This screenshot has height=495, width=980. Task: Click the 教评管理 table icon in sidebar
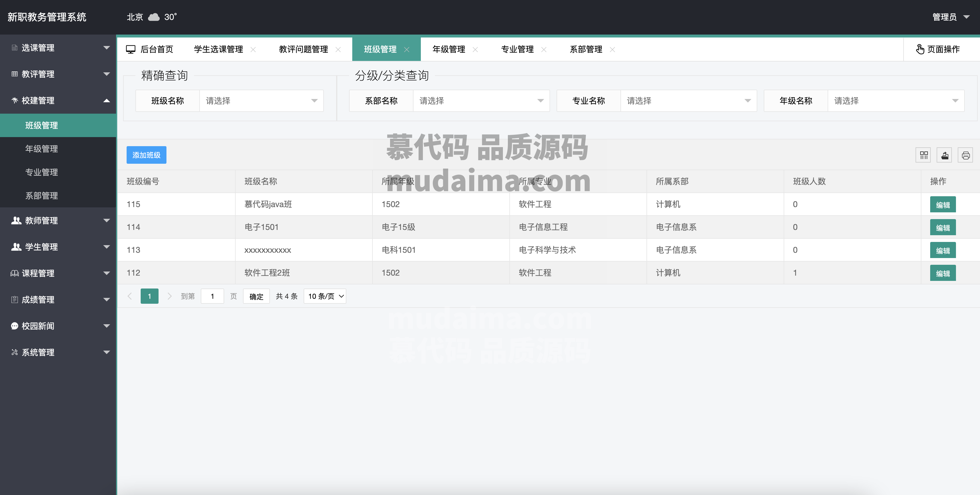14,74
